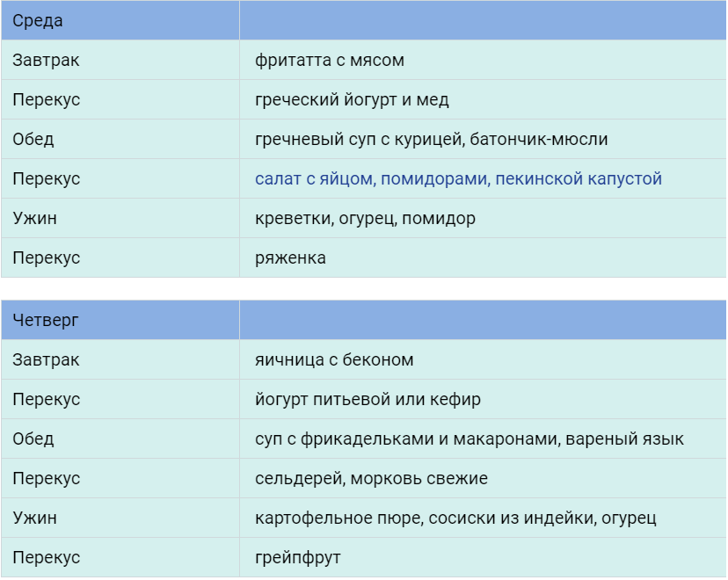Select the греческий йогурт и мед cell
This screenshot has height=580, width=728.
coord(483,99)
